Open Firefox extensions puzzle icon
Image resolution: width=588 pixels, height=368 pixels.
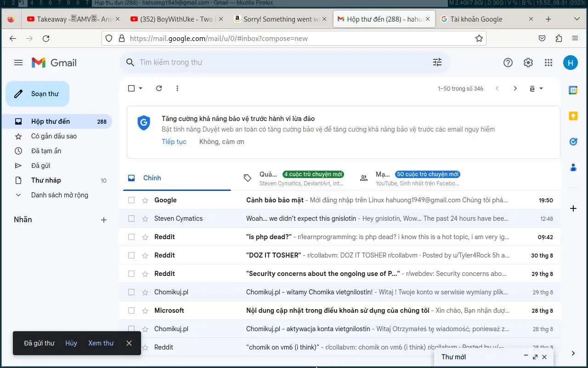[x=559, y=38]
